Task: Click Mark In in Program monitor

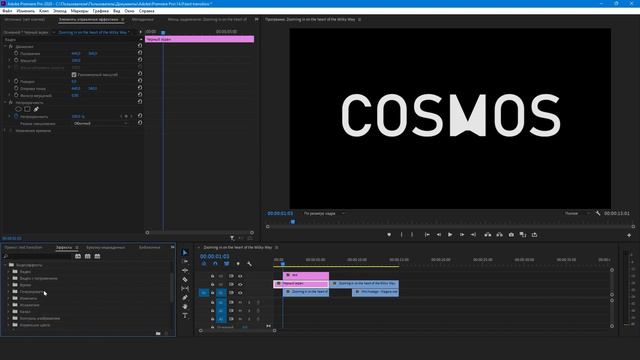Action: point(401,235)
